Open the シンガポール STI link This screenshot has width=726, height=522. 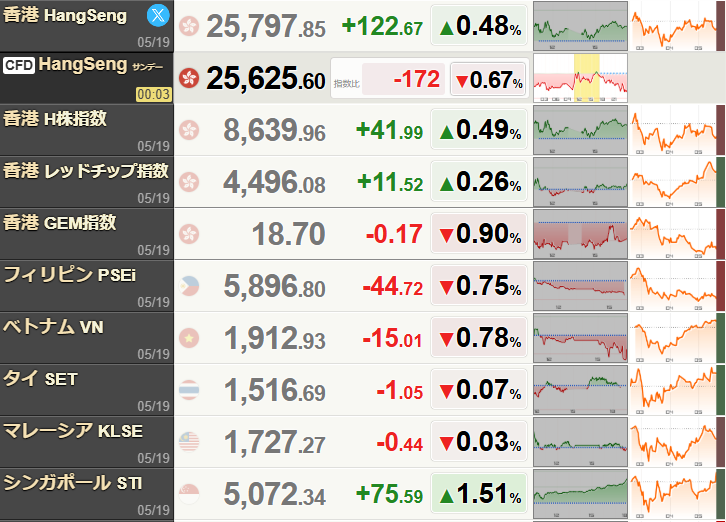[73, 483]
